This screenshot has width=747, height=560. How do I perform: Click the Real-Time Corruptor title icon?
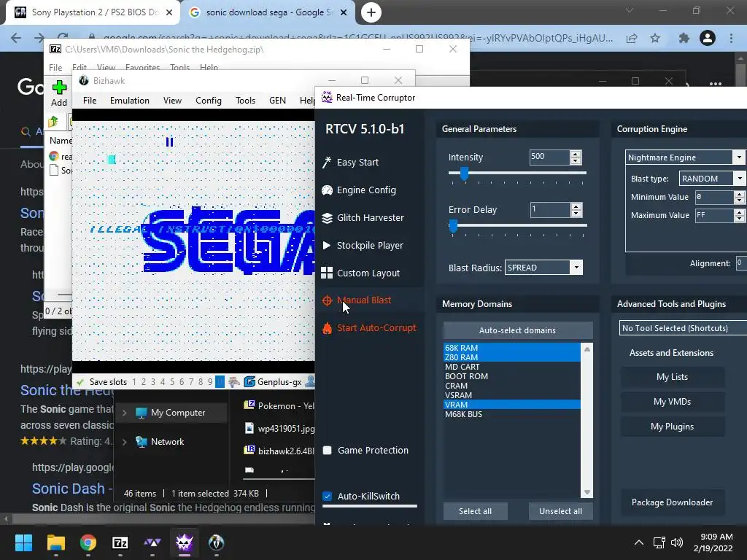327,98
